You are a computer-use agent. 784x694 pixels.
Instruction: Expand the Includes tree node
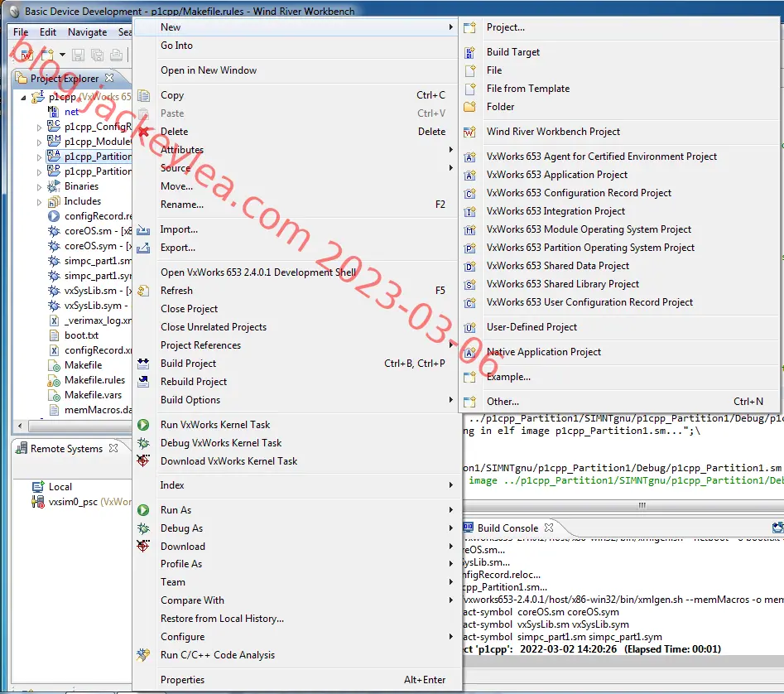pos(39,202)
